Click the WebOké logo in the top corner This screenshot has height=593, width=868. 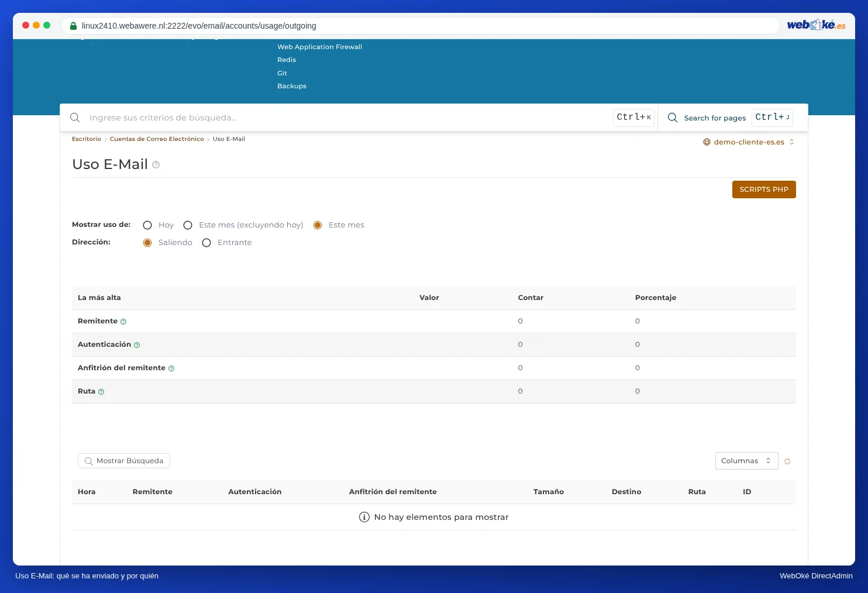point(816,25)
